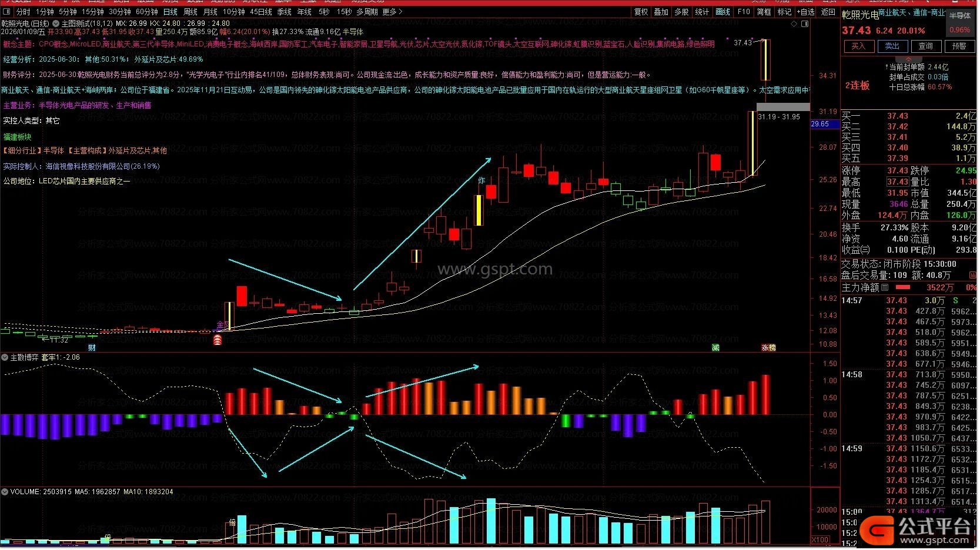
Task: Click the diamond icon above the chart
Action: (795, 24)
